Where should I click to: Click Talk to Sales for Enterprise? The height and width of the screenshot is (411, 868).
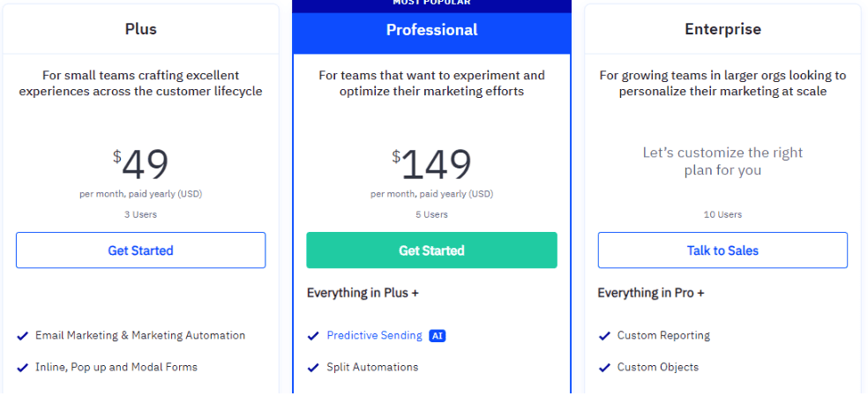point(722,250)
